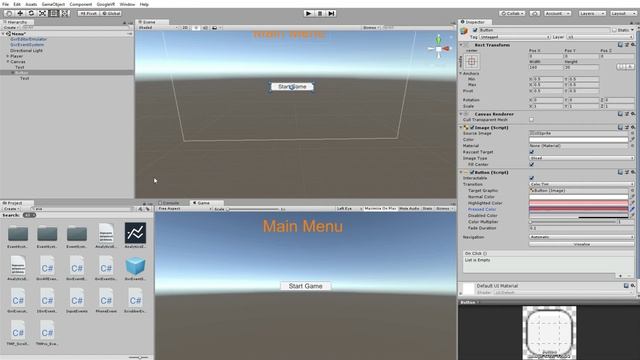Screen dimensions: 640x360
Task: Click the Visualize button under Navigation
Action: pyautogui.click(x=582, y=244)
